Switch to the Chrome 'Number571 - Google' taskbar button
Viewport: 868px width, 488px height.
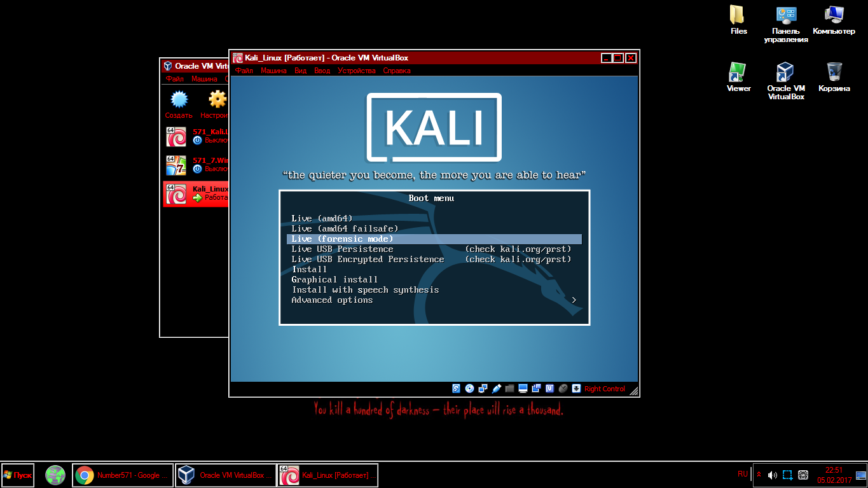(123, 475)
